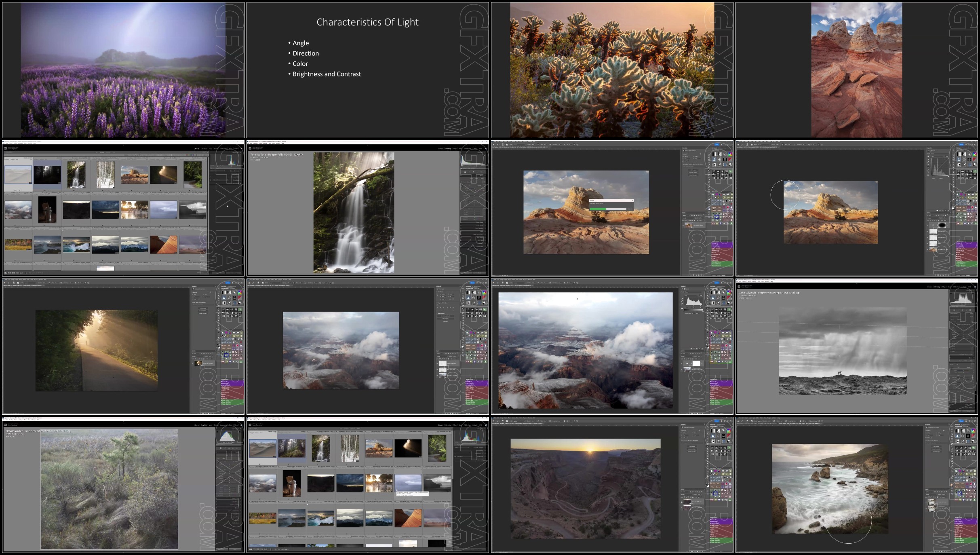This screenshot has height=555, width=980.
Task: Click the 'John Edwards - Stormy Weather' filename overlay
Action: tap(769, 293)
